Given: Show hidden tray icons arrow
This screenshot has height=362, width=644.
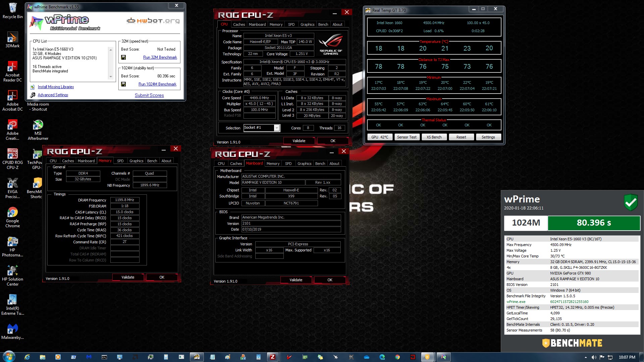Looking at the screenshot, I should tap(586, 357).
